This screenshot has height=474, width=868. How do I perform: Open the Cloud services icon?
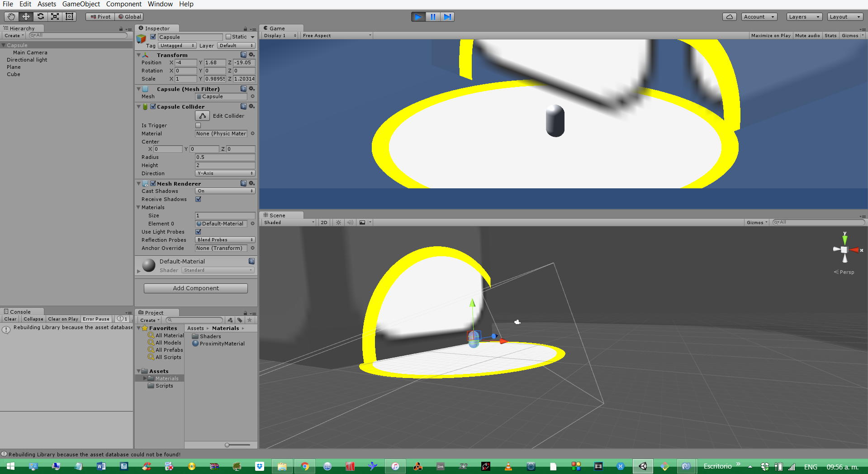tap(730, 17)
